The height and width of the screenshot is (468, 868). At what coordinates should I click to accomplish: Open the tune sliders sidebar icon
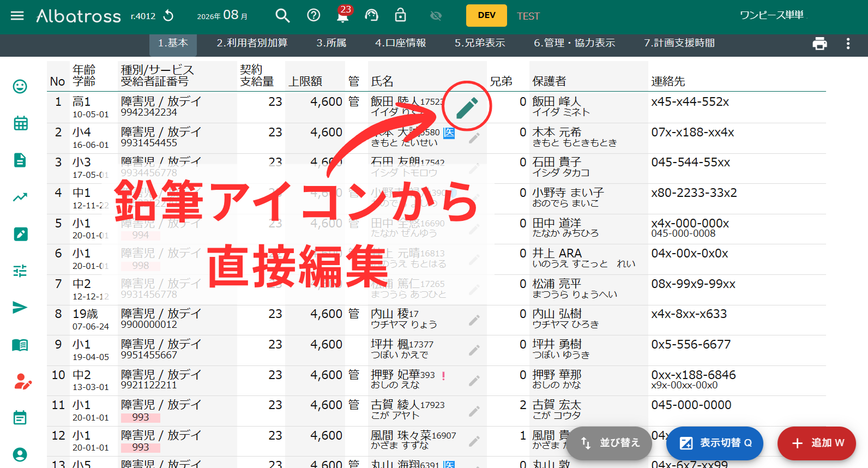pyautogui.click(x=20, y=271)
